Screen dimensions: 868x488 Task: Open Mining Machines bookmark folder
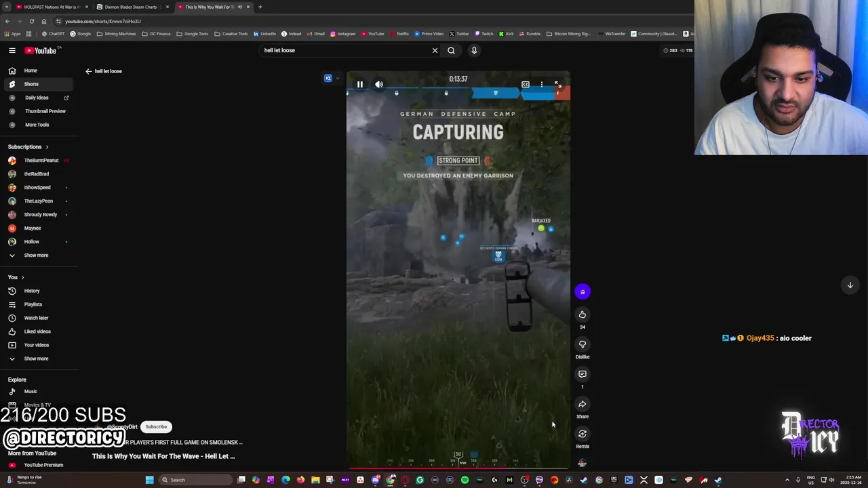click(x=117, y=34)
